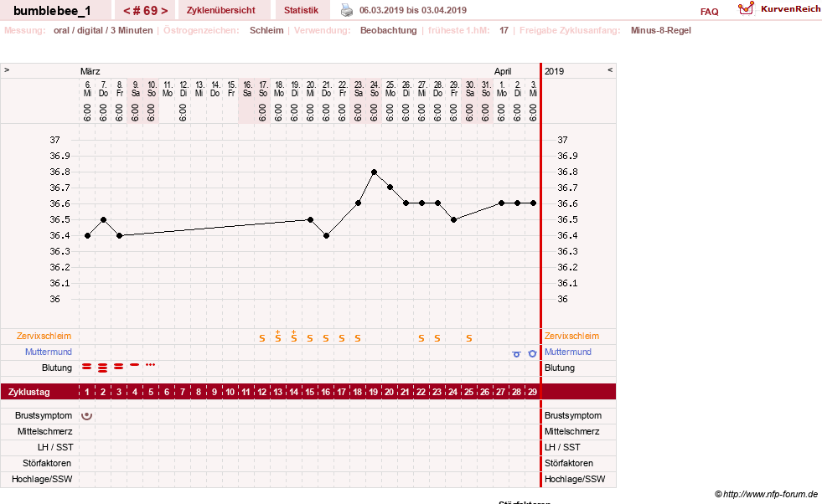Click the > expander at chart top-left

(x=7, y=69)
